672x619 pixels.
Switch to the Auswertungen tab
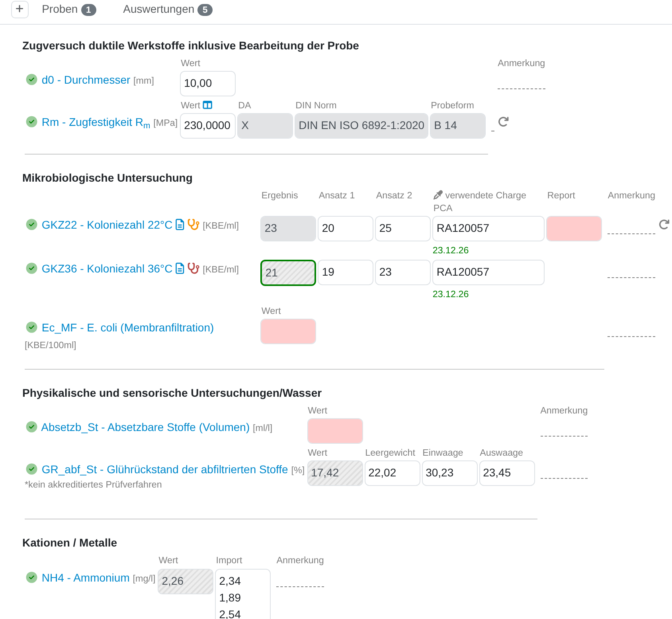click(x=168, y=9)
